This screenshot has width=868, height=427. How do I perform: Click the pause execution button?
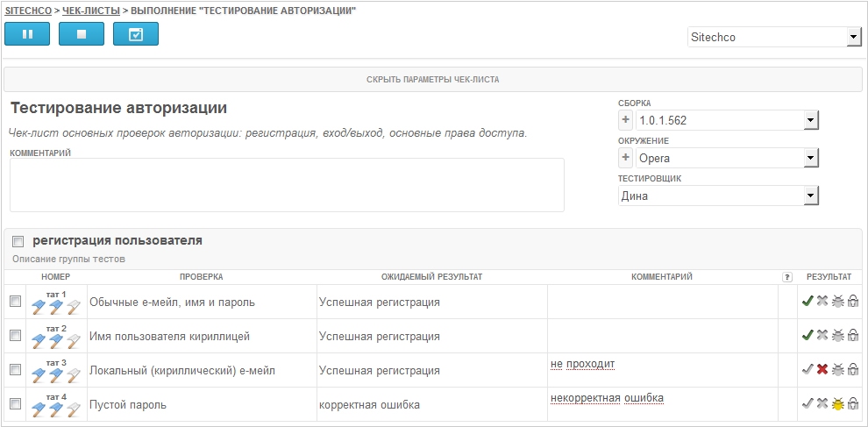pos(27,34)
